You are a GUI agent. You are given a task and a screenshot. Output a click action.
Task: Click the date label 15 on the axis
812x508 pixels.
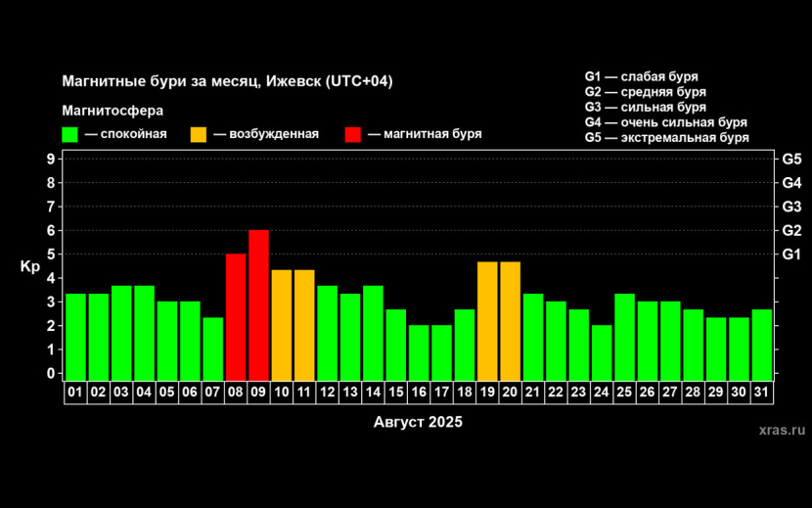pyautogui.click(x=395, y=392)
